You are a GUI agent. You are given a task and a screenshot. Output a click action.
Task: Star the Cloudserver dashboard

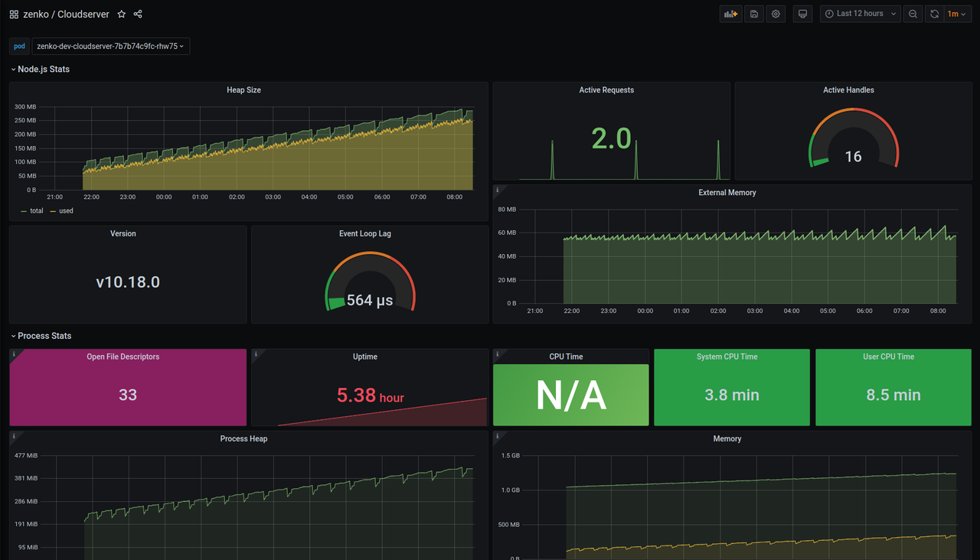pyautogui.click(x=122, y=14)
